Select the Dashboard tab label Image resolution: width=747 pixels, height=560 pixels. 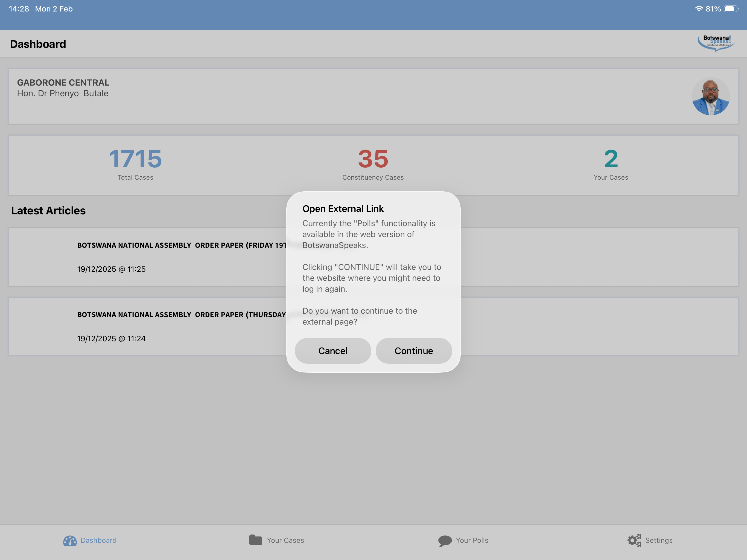[x=99, y=540]
